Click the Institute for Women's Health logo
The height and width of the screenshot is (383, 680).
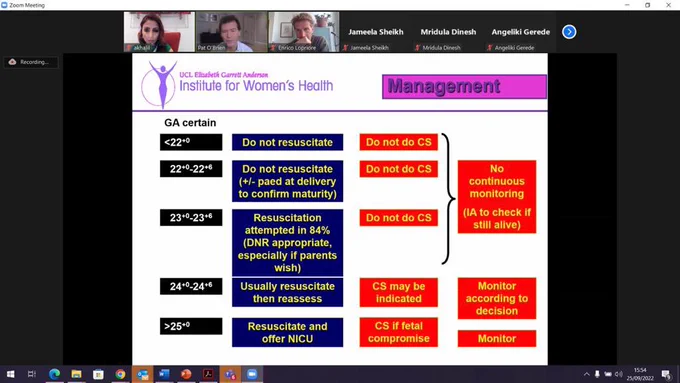click(237, 84)
